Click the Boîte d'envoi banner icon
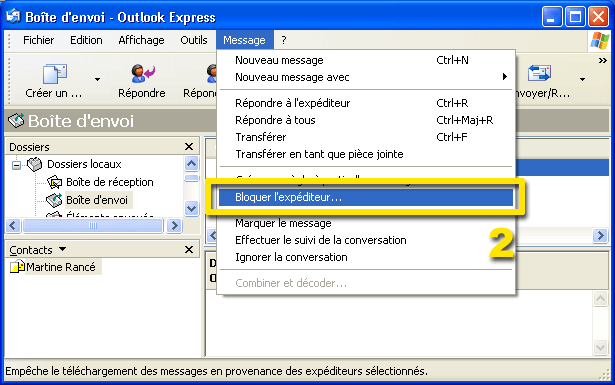This screenshot has height=385, width=615. 16,120
